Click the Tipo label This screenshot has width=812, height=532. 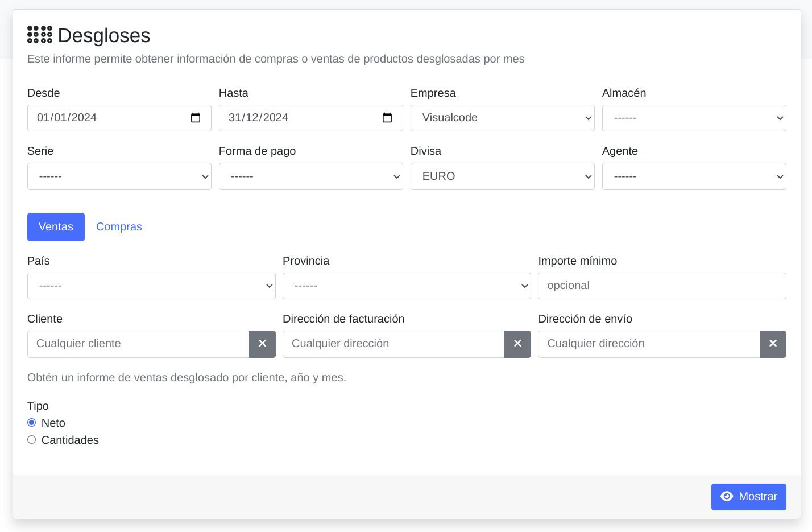[x=38, y=406]
